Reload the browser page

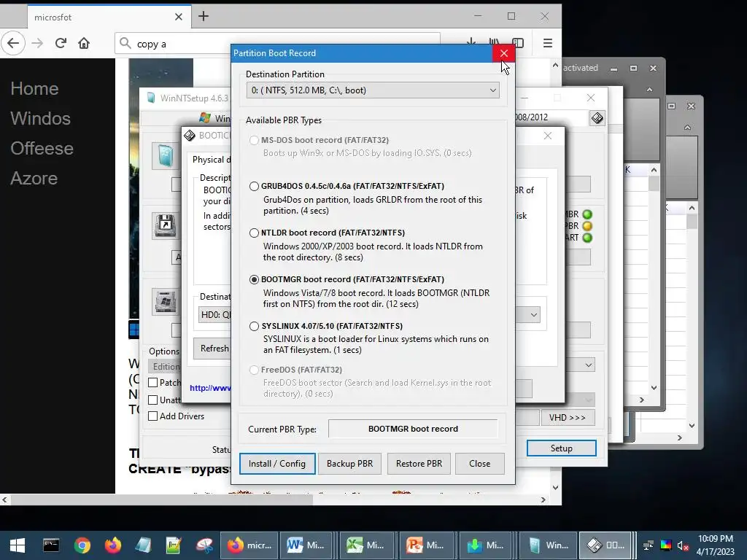(x=61, y=43)
